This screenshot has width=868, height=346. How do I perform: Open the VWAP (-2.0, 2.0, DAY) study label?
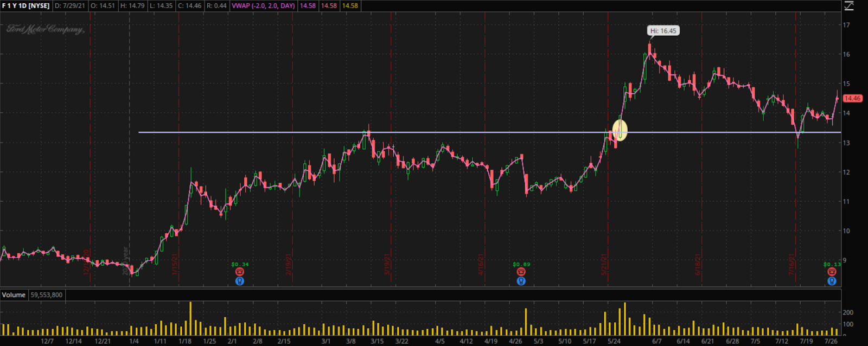click(264, 6)
